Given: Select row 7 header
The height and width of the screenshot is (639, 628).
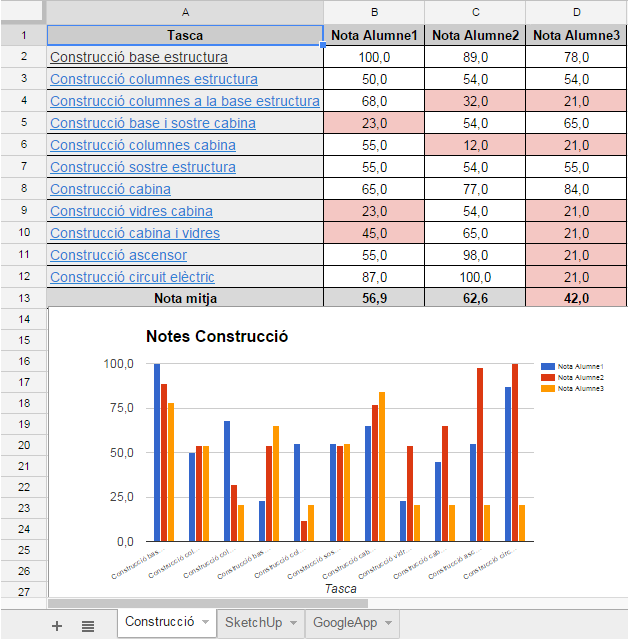Looking at the screenshot, I should [24, 166].
